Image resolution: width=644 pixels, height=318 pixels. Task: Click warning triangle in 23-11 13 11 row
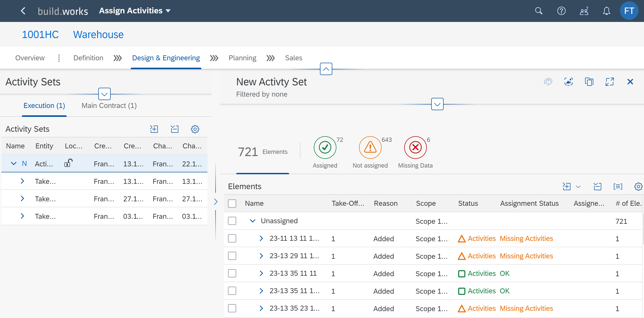461,239
